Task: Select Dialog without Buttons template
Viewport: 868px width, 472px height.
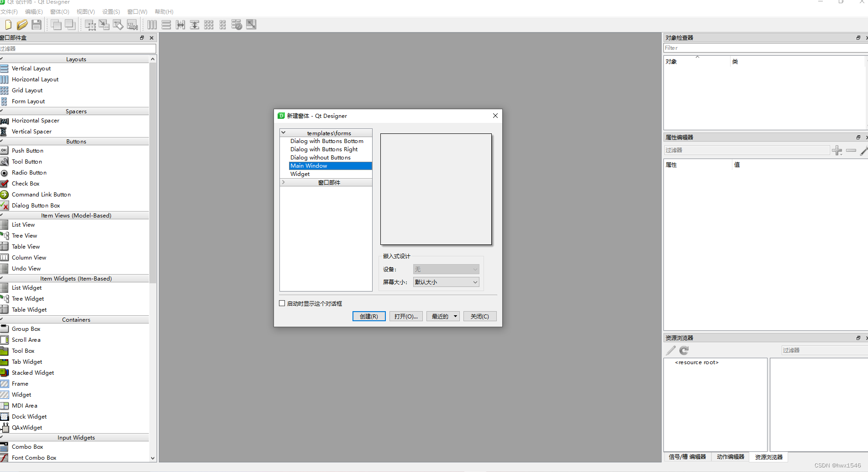Action: pyautogui.click(x=321, y=158)
